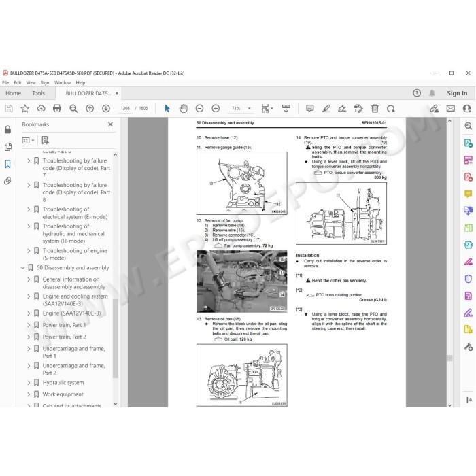
Task: Close the BULLDOZER D475 document tab
Action: (x=117, y=93)
